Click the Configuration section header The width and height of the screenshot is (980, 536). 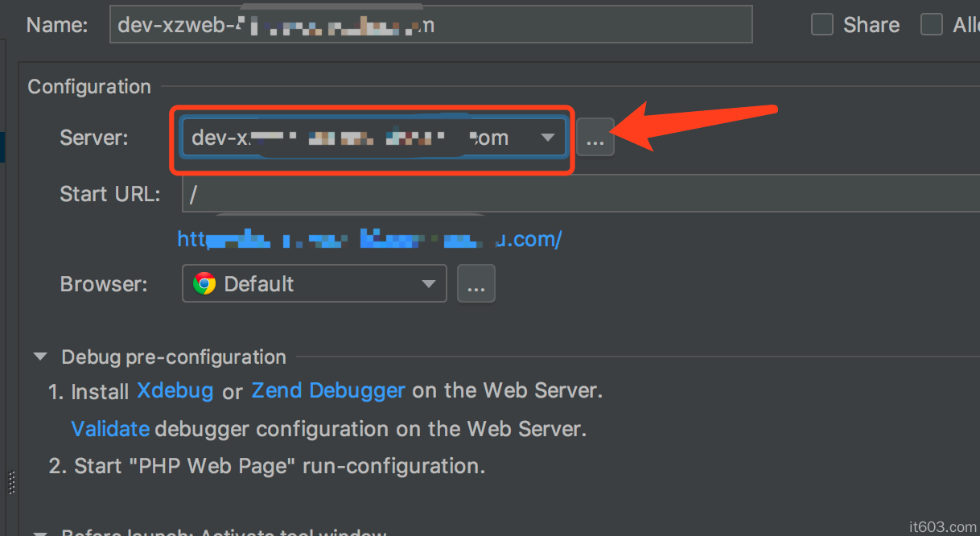click(89, 87)
